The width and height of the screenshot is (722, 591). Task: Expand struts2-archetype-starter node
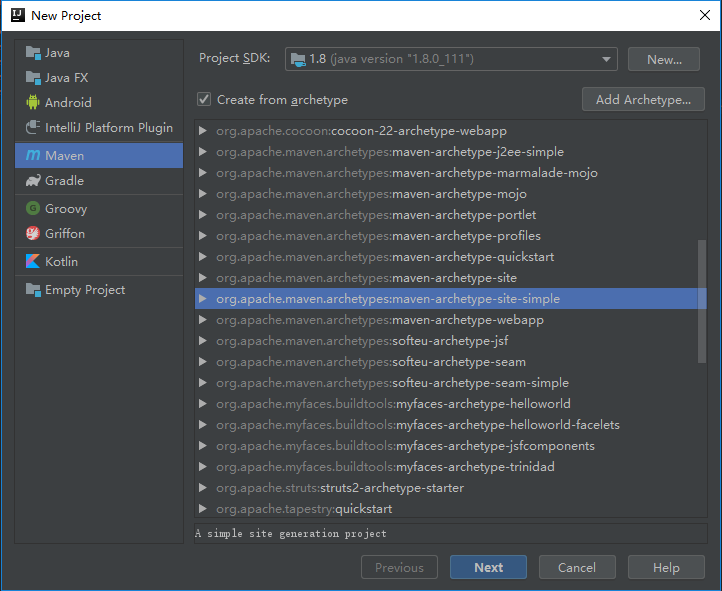point(202,487)
